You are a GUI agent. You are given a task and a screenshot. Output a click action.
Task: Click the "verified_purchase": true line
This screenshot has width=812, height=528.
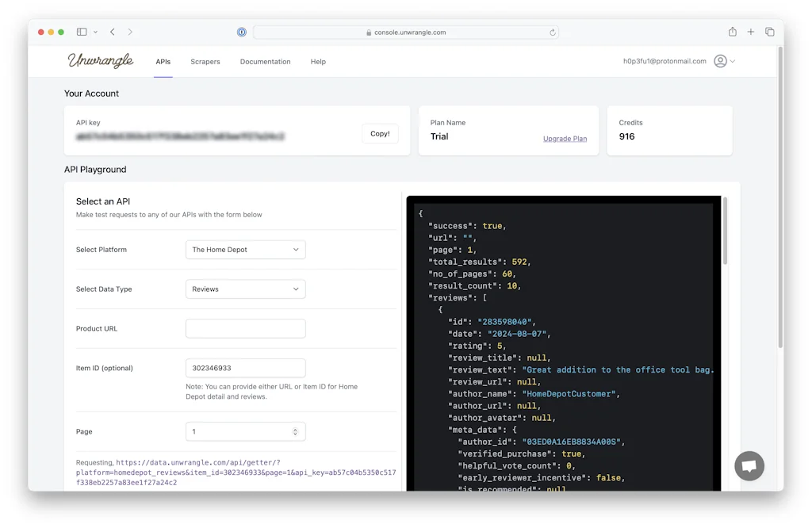click(522, 454)
